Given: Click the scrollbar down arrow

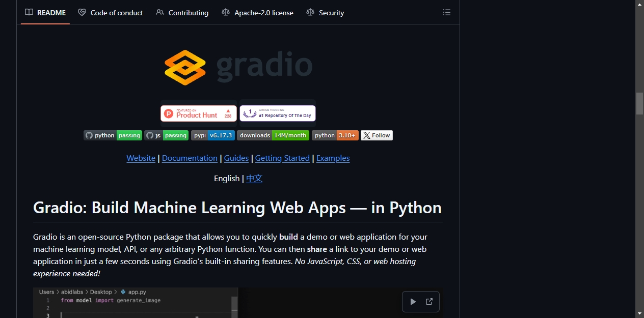Looking at the screenshot, I should pyautogui.click(x=640, y=313).
